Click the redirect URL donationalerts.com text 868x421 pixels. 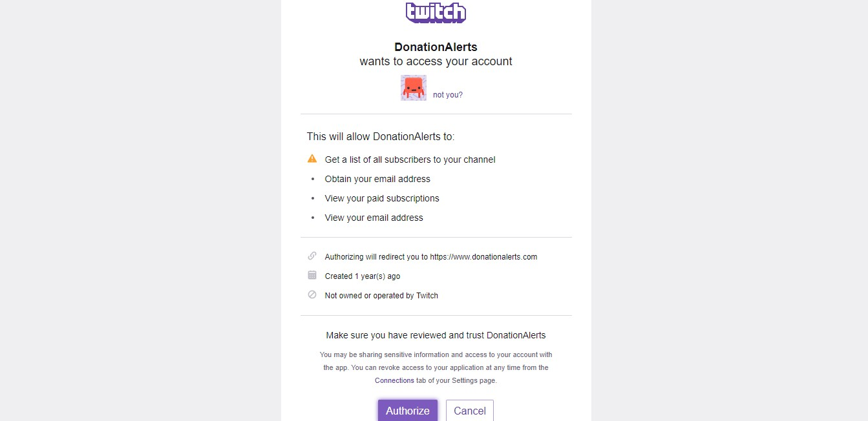[483, 257]
